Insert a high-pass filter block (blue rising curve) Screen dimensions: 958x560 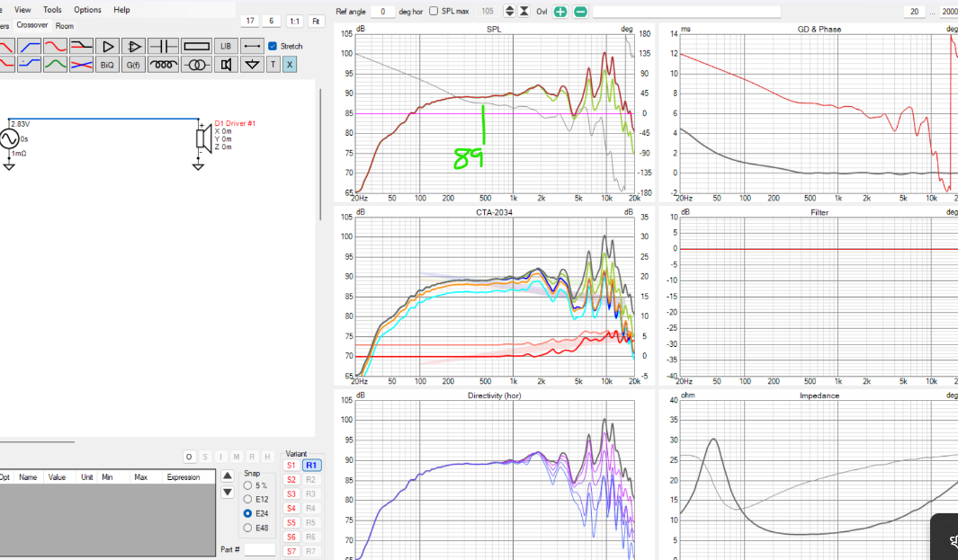point(29,47)
